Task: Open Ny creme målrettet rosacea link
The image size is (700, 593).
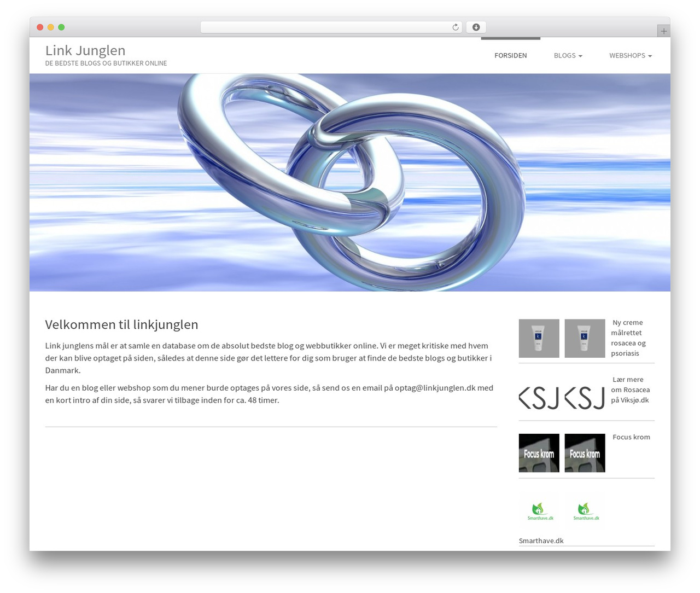Action: click(629, 338)
